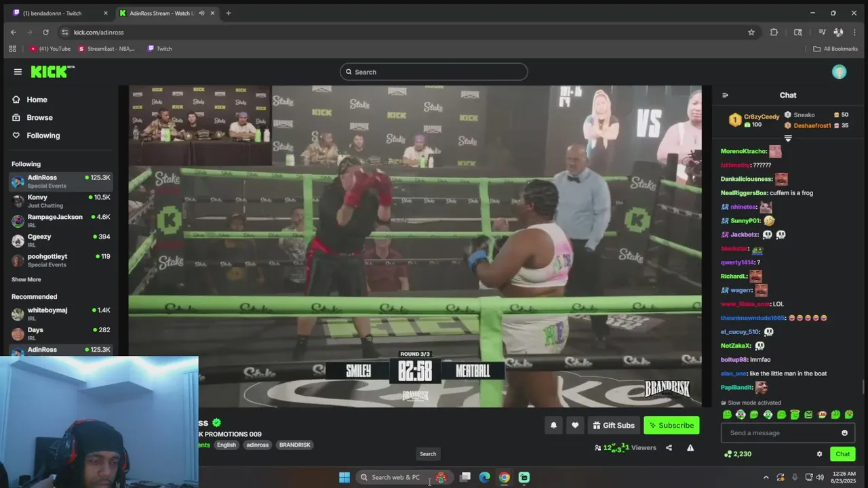Viewport: 868px width, 488px height.
Task: Open Konvy's channel from Following list
Action: tap(61, 201)
